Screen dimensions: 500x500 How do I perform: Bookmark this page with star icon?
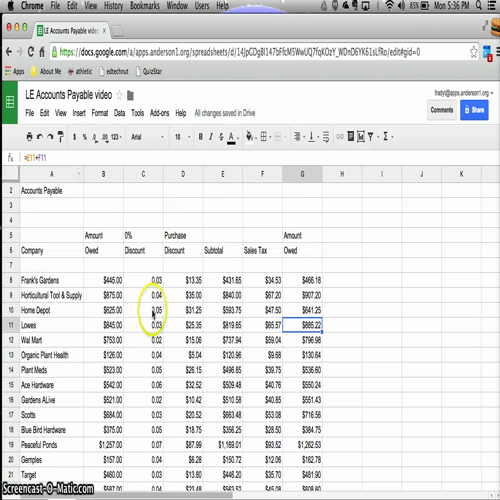coord(473,52)
